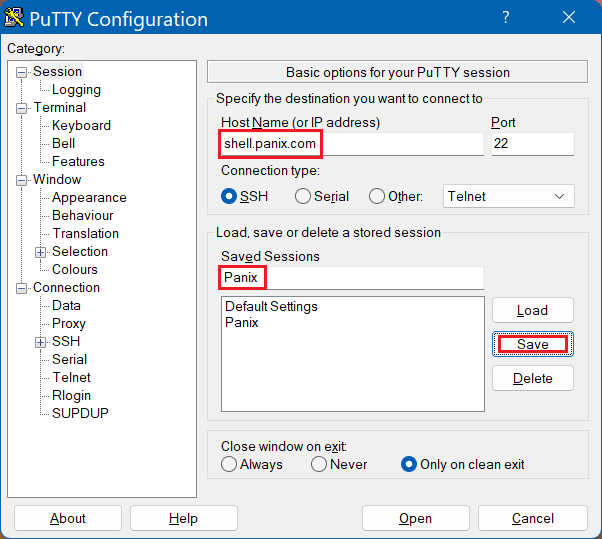Click the Port number field
Screen dimensions: 602x539
pyautogui.click(x=532, y=144)
